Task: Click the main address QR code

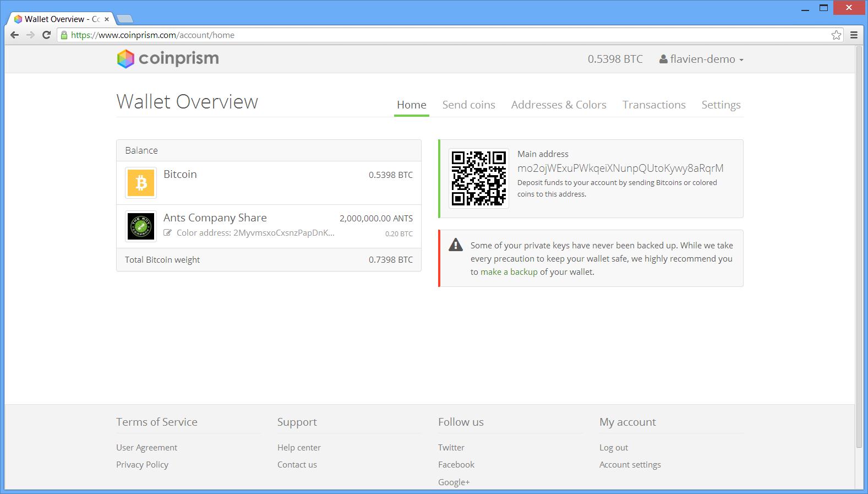Action: point(479,178)
